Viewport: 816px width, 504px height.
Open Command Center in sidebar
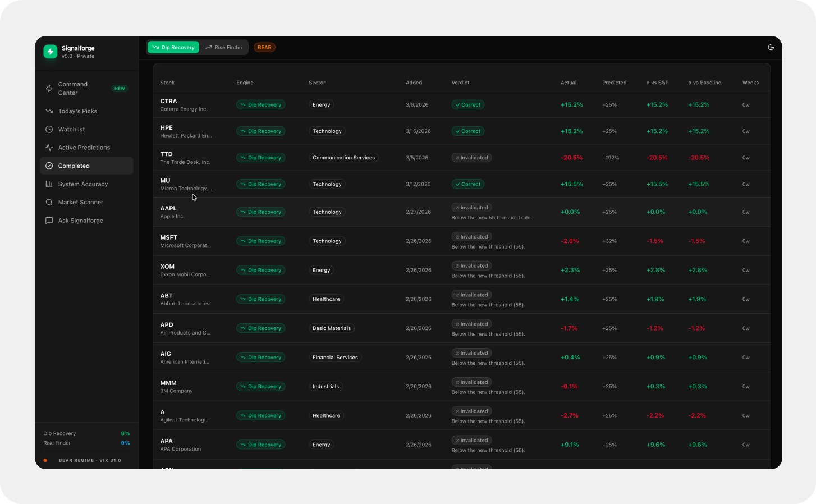86,89
